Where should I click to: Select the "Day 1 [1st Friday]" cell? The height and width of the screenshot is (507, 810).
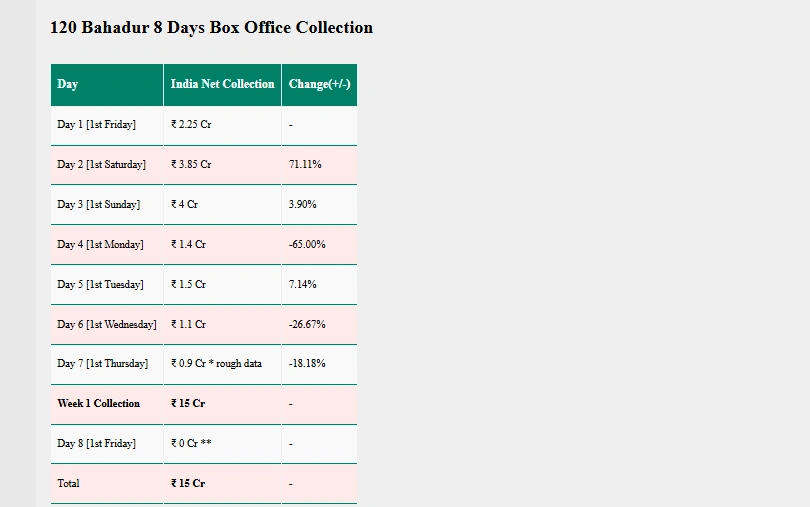coord(96,125)
